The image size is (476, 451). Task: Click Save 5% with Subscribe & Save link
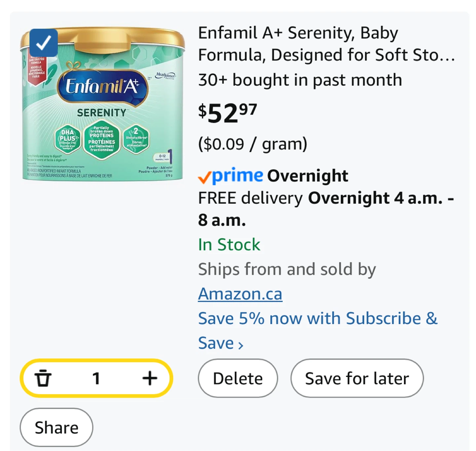pos(317,319)
